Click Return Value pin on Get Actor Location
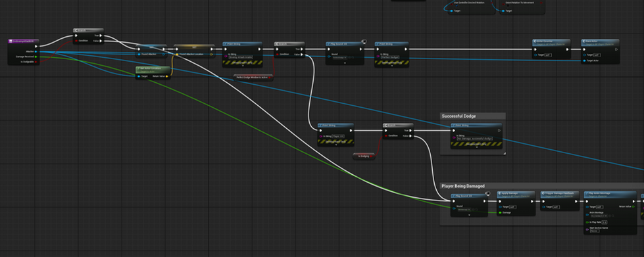 [x=166, y=76]
